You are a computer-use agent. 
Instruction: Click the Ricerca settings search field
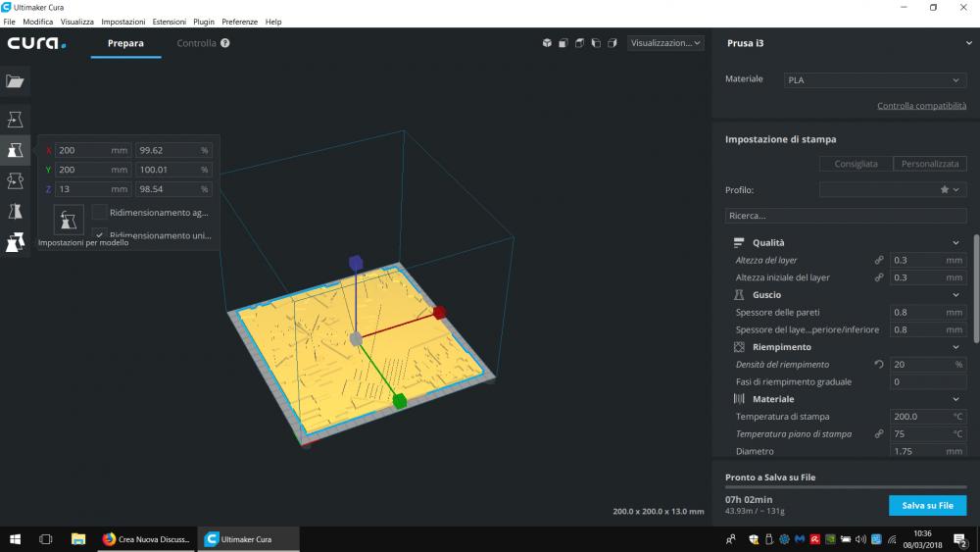[845, 215]
